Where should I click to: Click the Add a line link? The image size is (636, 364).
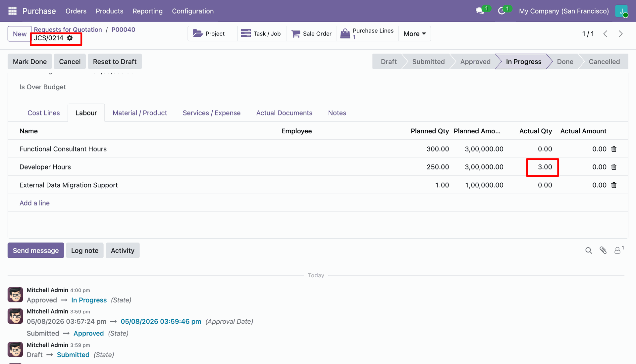tap(34, 203)
